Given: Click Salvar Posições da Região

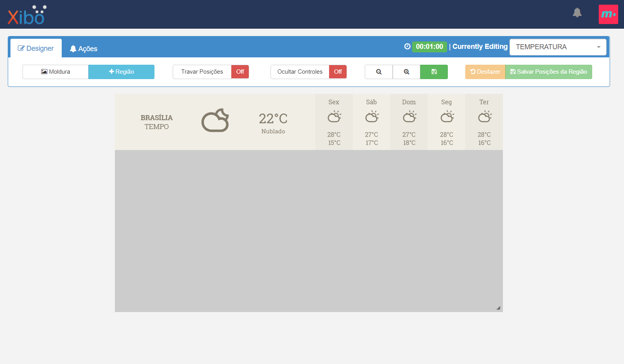Looking at the screenshot, I should click(x=549, y=72).
